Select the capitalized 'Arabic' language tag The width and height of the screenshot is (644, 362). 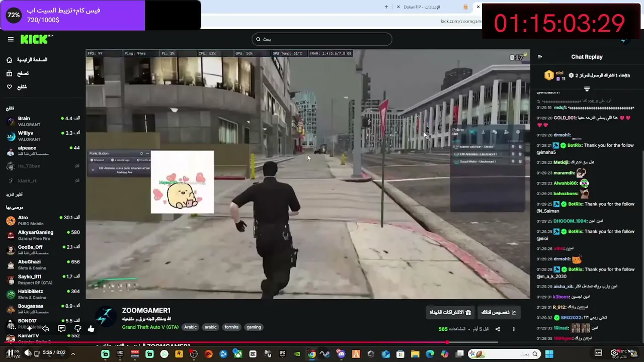pyautogui.click(x=190, y=327)
